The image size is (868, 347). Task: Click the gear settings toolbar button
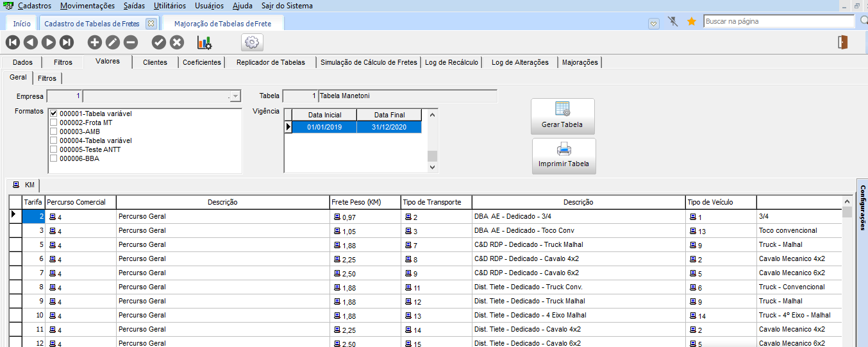coord(252,43)
